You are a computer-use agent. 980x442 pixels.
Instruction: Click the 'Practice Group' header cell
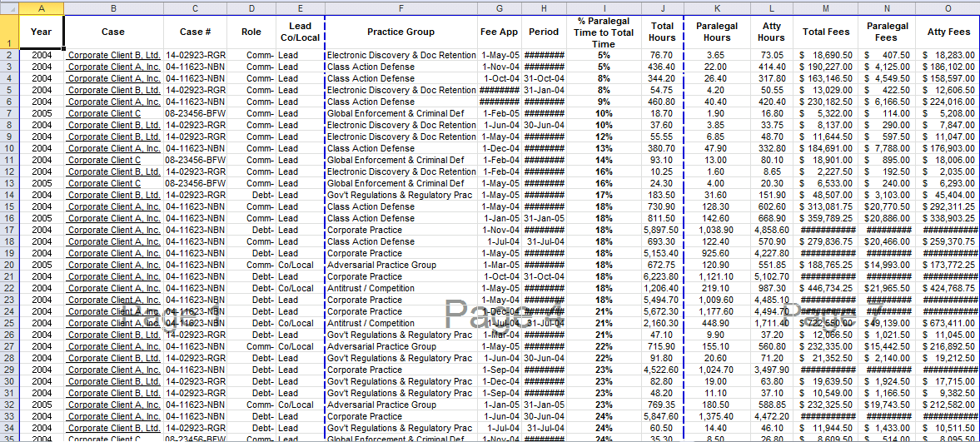click(x=401, y=32)
